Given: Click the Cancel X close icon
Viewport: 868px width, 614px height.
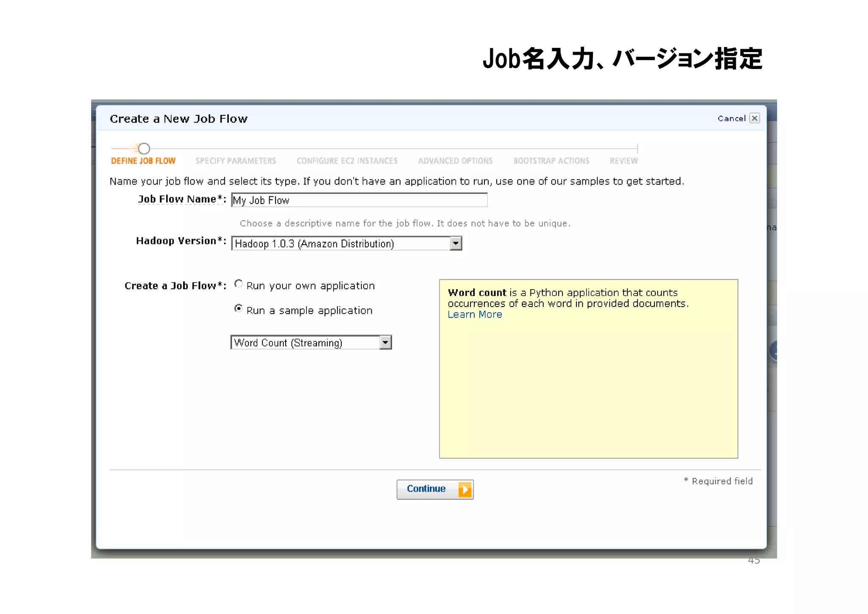Looking at the screenshot, I should [754, 118].
